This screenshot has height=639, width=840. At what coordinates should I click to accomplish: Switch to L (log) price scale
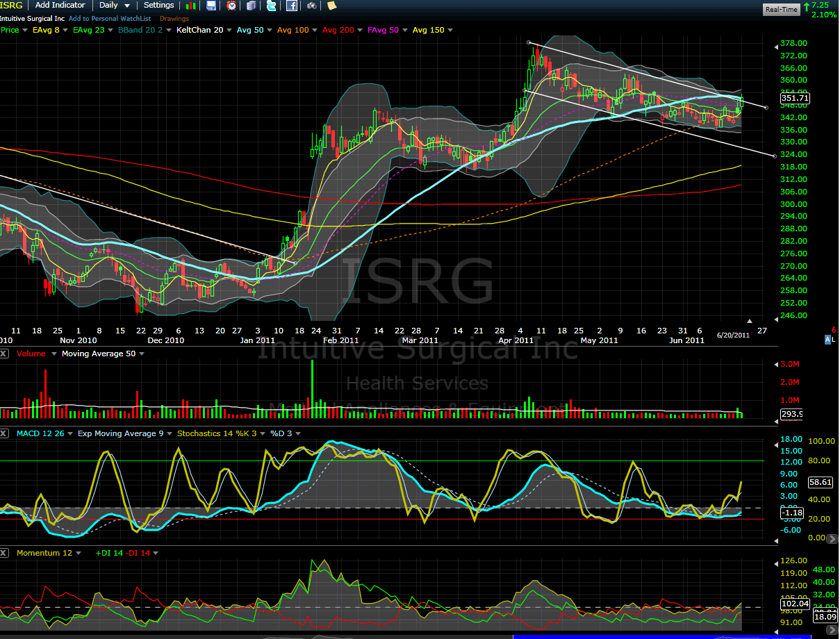(x=833, y=340)
